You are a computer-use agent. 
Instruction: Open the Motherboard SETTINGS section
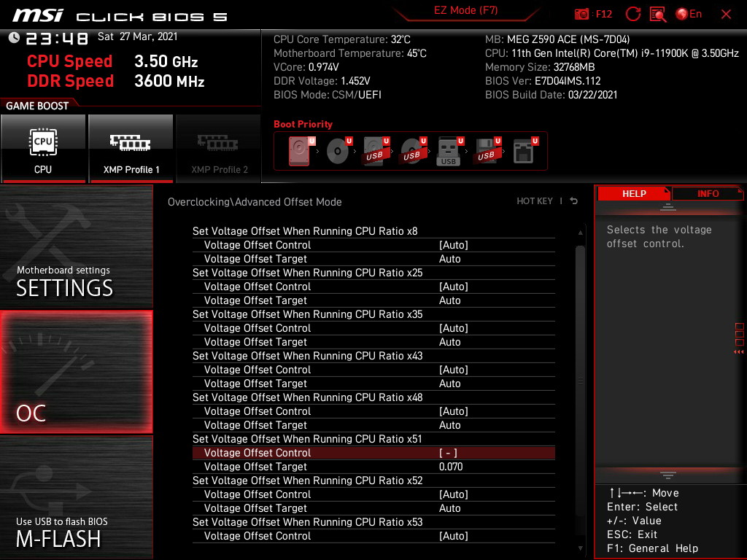pos(77,246)
